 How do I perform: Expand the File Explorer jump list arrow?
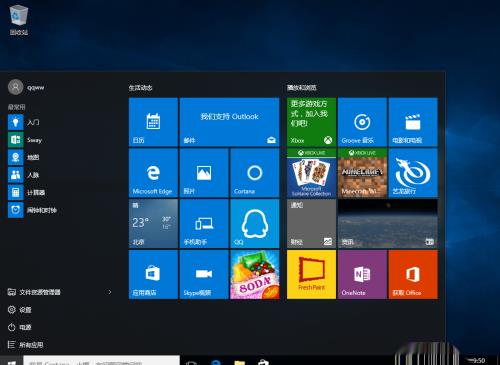[110, 292]
